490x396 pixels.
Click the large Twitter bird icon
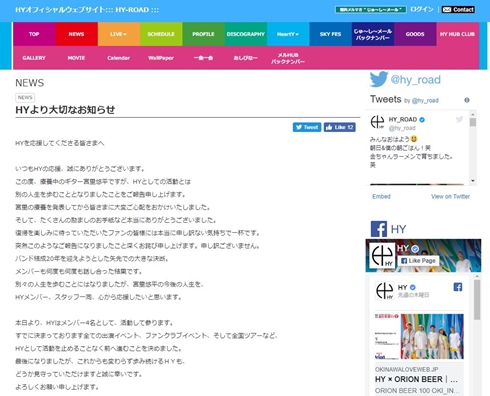click(379, 79)
